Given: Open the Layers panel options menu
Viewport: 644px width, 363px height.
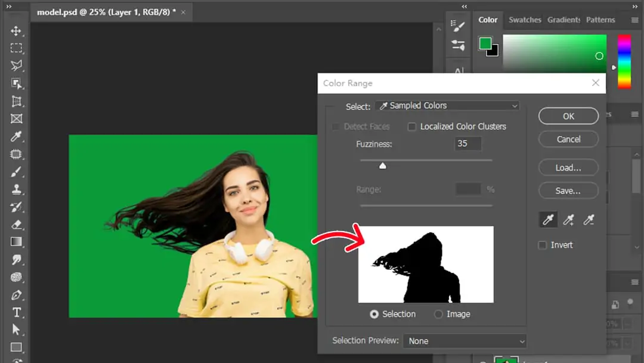Looking at the screenshot, I should [x=634, y=282].
